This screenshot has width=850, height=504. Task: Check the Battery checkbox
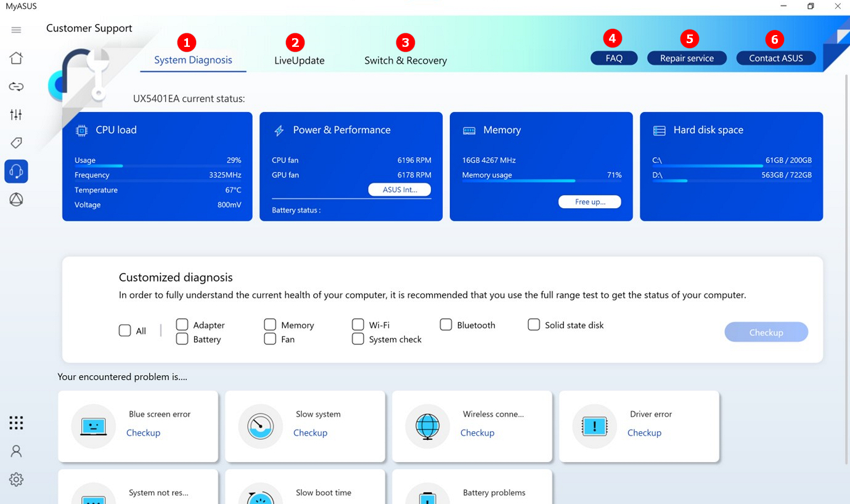(182, 339)
